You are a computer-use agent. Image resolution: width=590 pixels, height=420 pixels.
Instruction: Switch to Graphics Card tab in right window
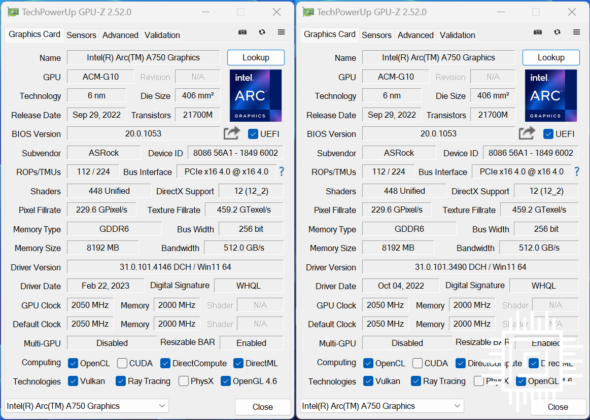click(330, 34)
